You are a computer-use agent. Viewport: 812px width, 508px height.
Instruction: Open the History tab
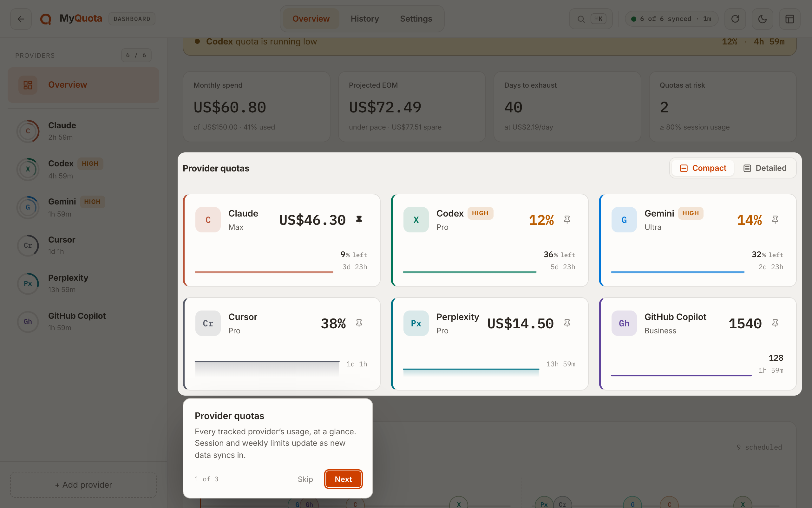pos(365,19)
